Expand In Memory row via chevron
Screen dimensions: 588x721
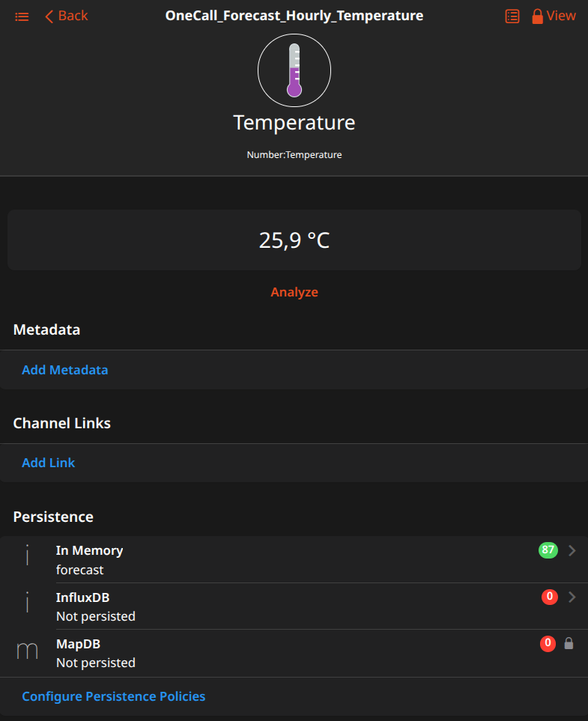click(572, 550)
